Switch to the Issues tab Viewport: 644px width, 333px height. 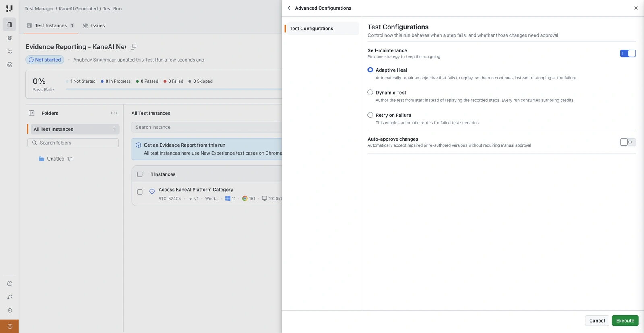coord(94,25)
